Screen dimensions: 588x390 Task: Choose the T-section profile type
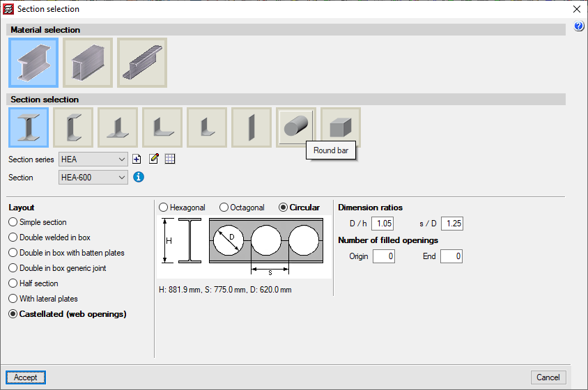pyautogui.click(x=118, y=127)
